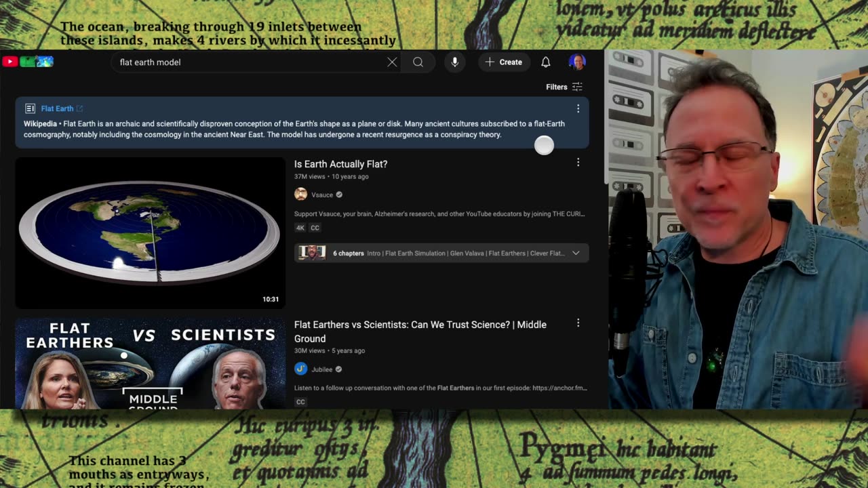Click the '30M views' text
The height and width of the screenshot is (488, 868).
pos(310,351)
